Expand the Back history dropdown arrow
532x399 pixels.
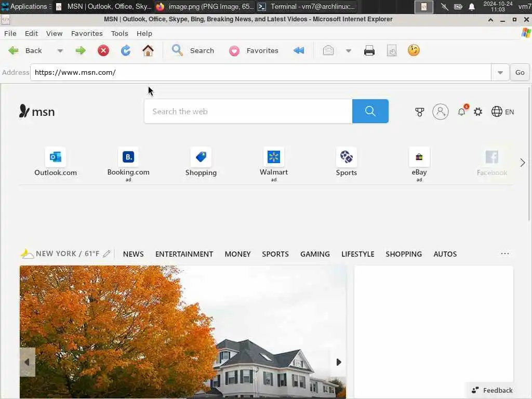[x=60, y=51]
